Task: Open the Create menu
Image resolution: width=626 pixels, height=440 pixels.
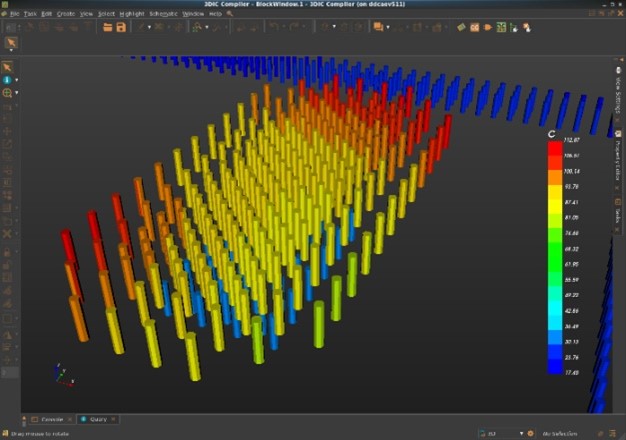Action: click(65, 14)
